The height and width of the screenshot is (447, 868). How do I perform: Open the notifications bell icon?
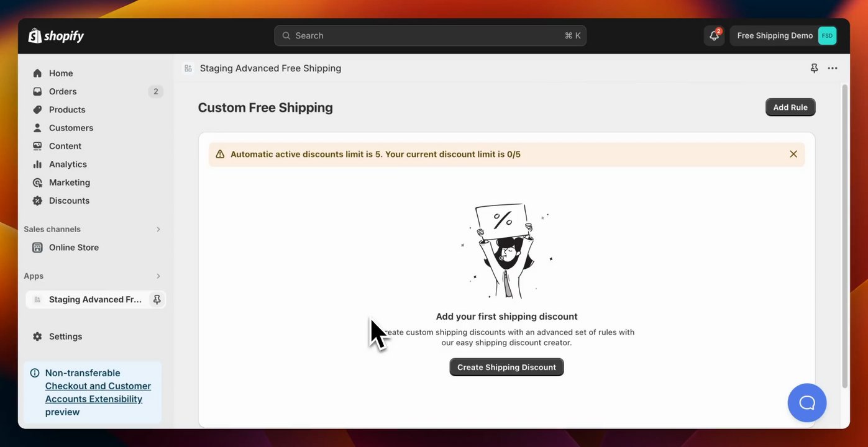pos(714,35)
